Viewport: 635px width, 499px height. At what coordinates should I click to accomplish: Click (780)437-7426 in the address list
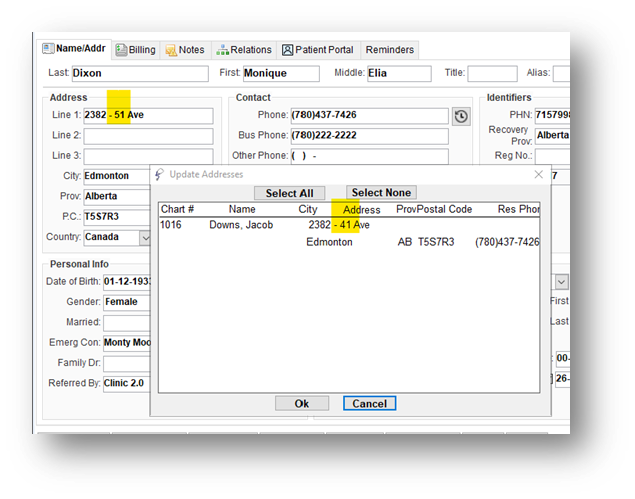click(x=507, y=242)
